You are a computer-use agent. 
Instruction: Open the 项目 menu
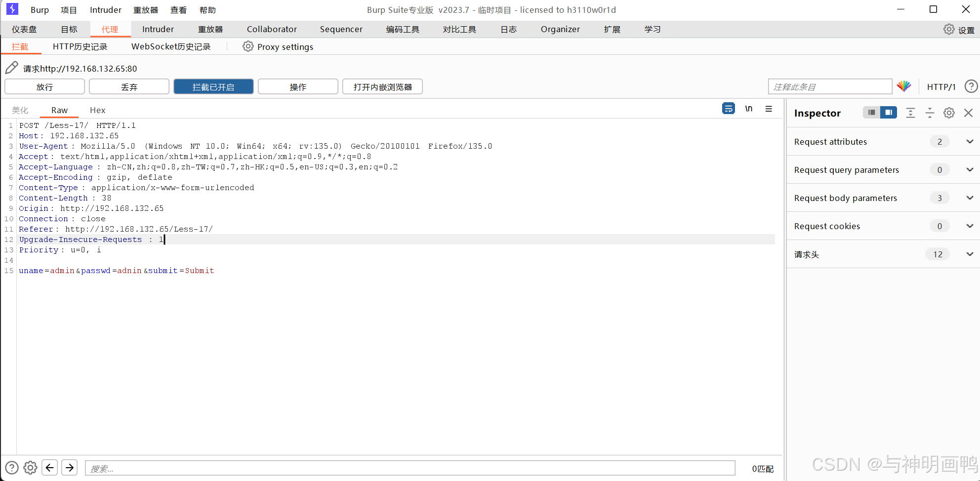pyautogui.click(x=69, y=10)
